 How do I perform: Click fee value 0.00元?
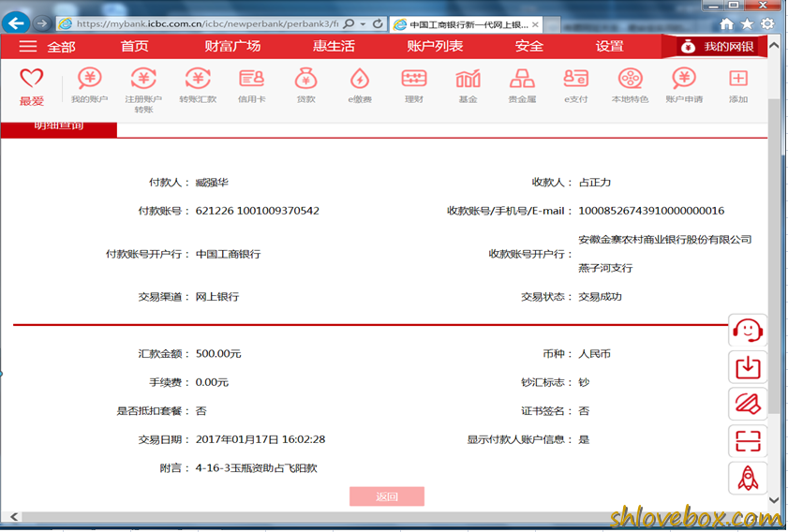pyautogui.click(x=212, y=382)
